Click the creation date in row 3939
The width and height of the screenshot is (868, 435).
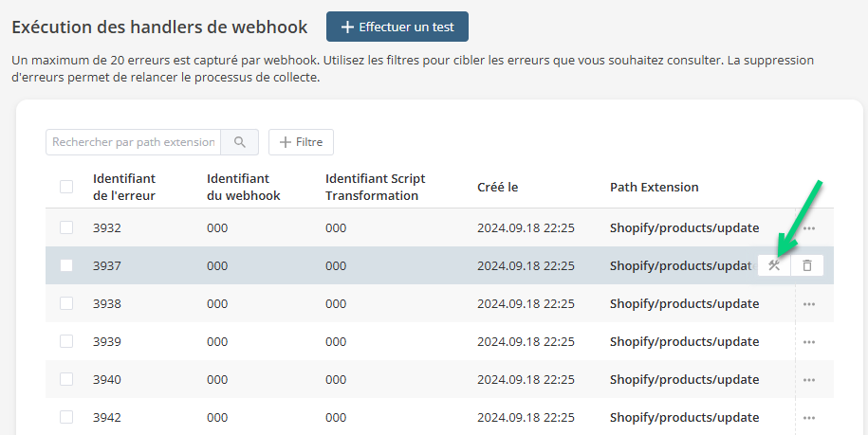[526, 341]
